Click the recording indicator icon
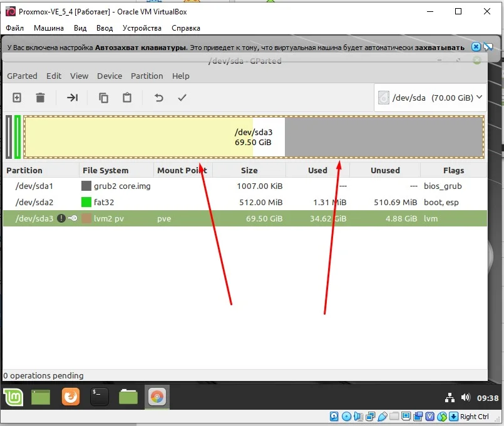This screenshot has height=426, width=504. point(418,417)
